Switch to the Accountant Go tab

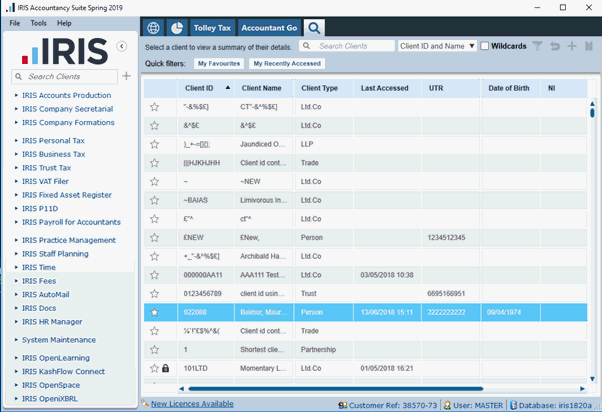point(269,28)
